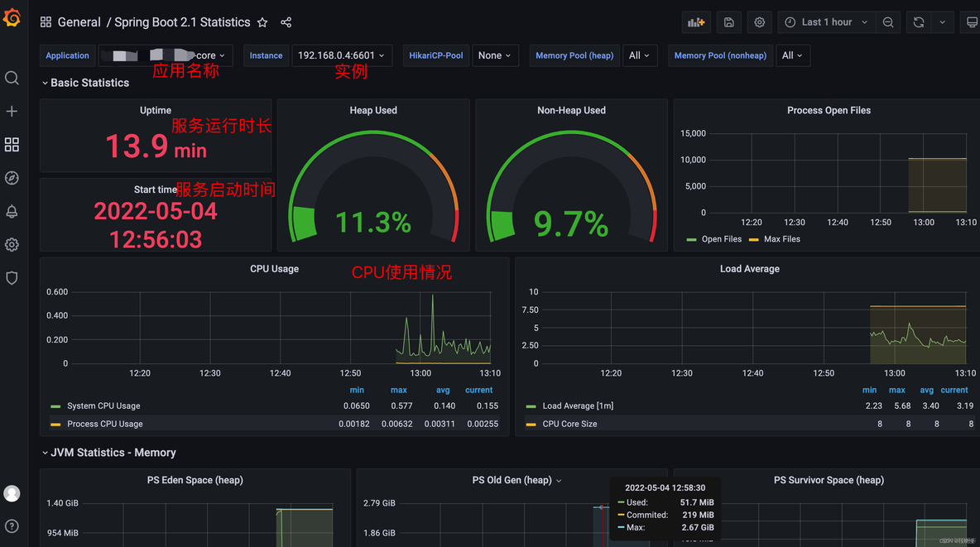The height and width of the screenshot is (547, 980).
Task: Collapse the Basic Statistics row
Action: tap(89, 83)
